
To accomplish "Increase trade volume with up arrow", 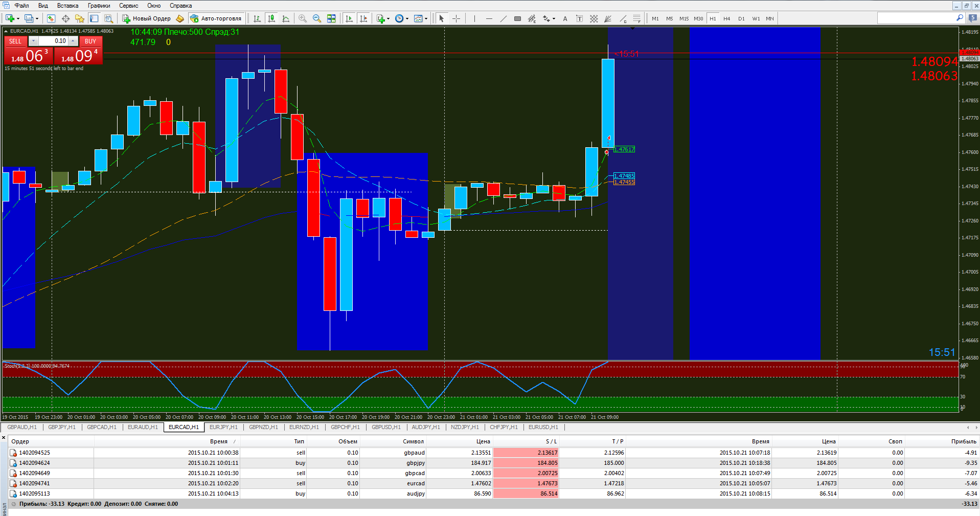I will click(73, 41).
